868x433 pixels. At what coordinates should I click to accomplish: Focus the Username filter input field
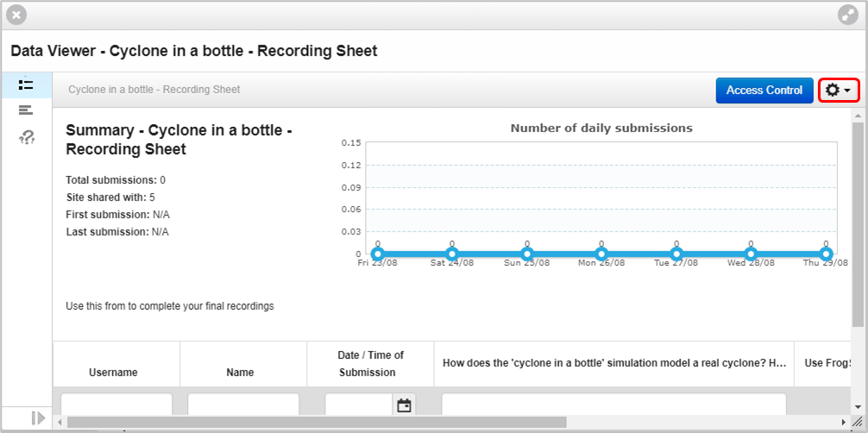tap(116, 405)
